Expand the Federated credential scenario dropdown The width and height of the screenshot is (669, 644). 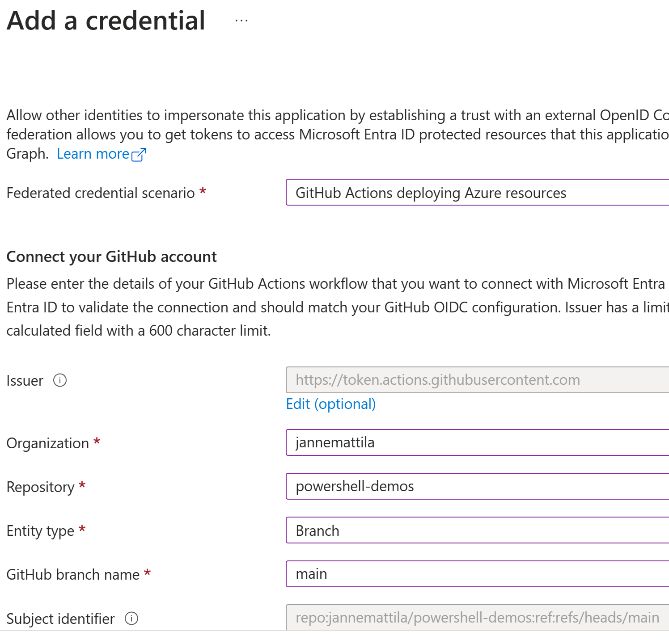coord(478,193)
